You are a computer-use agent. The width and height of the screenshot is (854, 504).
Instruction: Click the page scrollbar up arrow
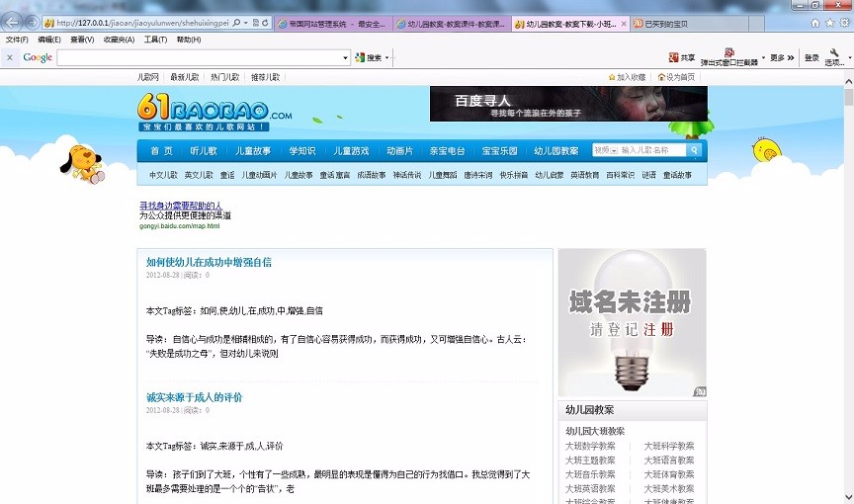click(848, 81)
